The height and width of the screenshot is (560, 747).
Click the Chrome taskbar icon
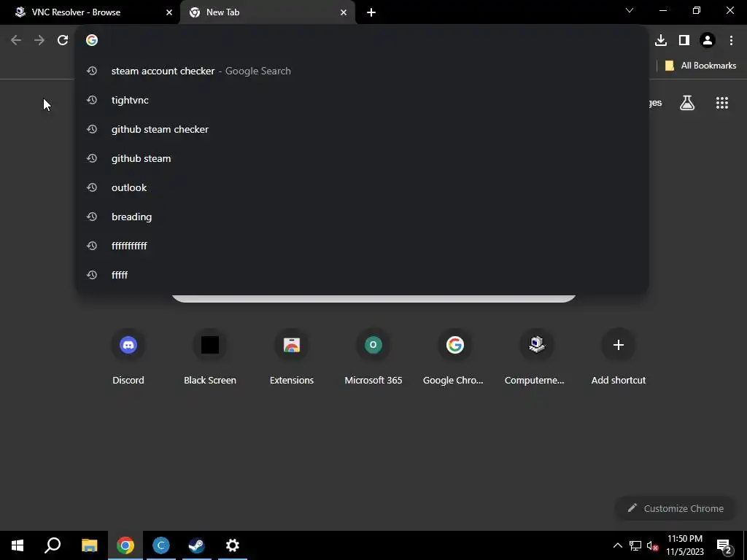125,545
